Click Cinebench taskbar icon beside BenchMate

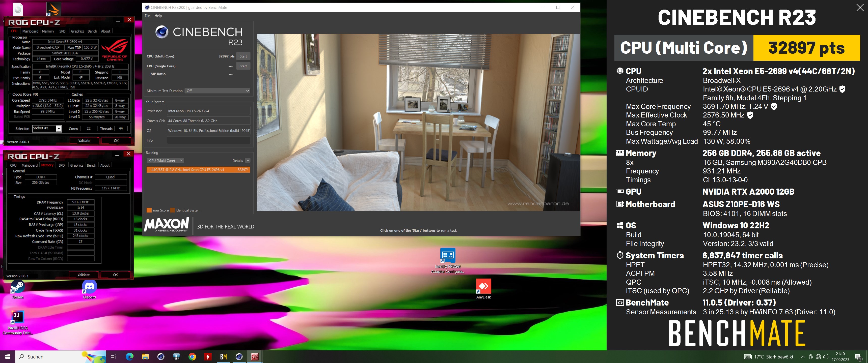tap(239, 357)
